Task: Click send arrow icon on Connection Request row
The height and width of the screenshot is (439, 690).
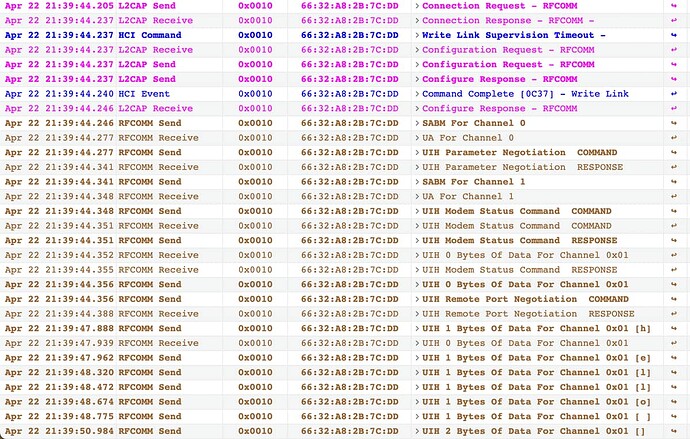Action: [674, 6]
